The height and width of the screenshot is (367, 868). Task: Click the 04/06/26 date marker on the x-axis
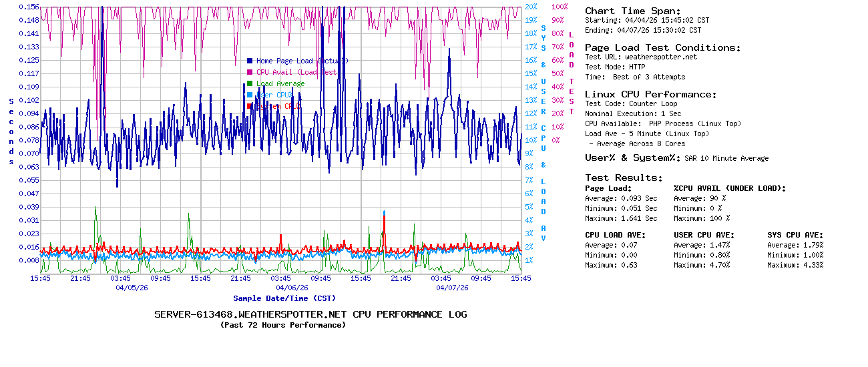(292, 288)
